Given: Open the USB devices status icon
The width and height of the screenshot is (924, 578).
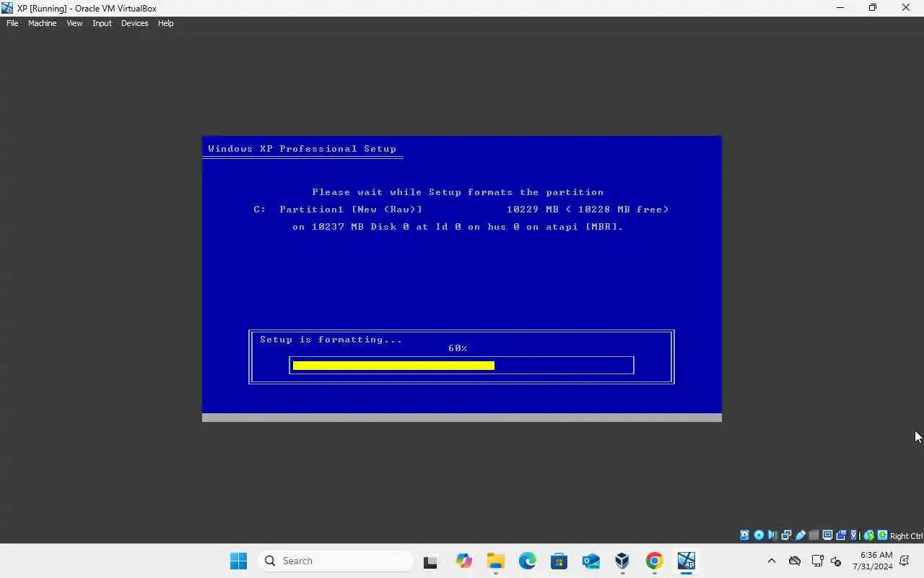Looking at the screenshot, I should point(800,535).
